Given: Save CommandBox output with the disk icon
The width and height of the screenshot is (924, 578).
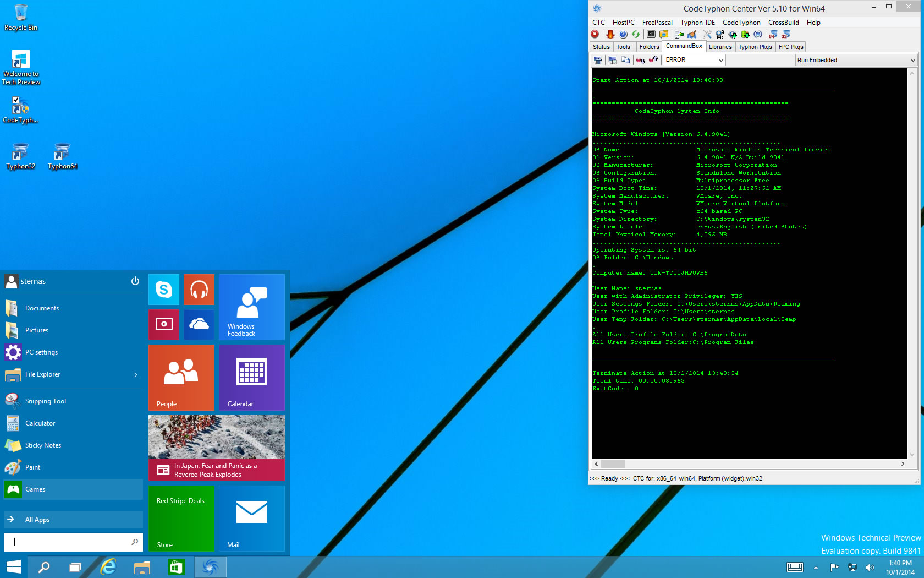Looking at the screenshot, I should coord(613,60).
